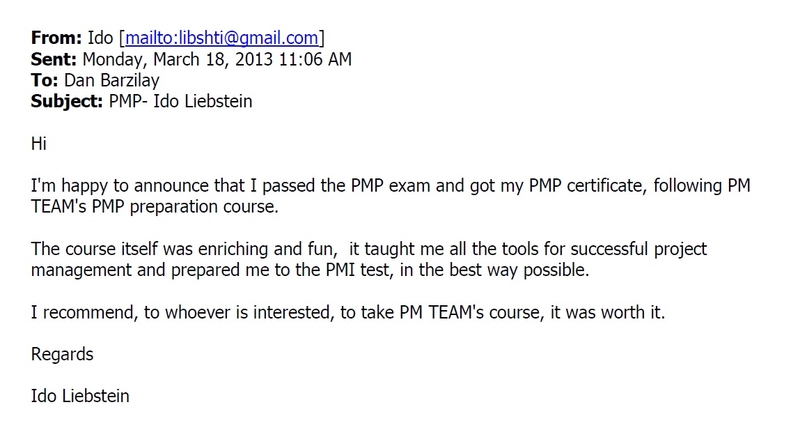This screenshot has height=430, width=800.
Task: Click the words PMI test
Action: click(359, 270)
